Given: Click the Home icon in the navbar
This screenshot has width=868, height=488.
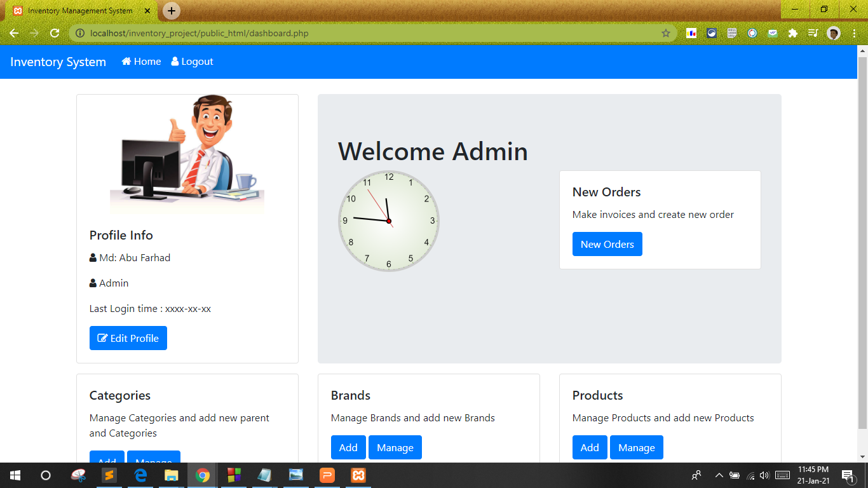Looking at the screenshot, I should pyautogui.click(x=126, y=61).
